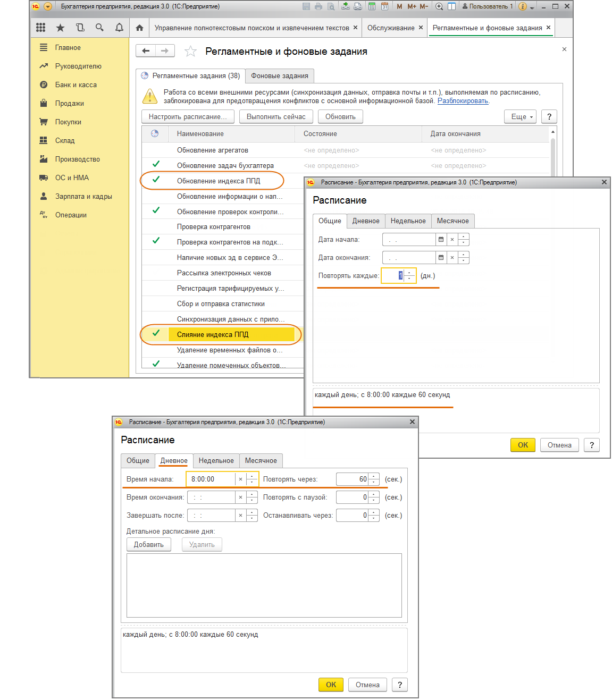The image size is (612, 700).
Task: Open the notifications bell icon
Action: pyautogui.click(x=119, y=28)
